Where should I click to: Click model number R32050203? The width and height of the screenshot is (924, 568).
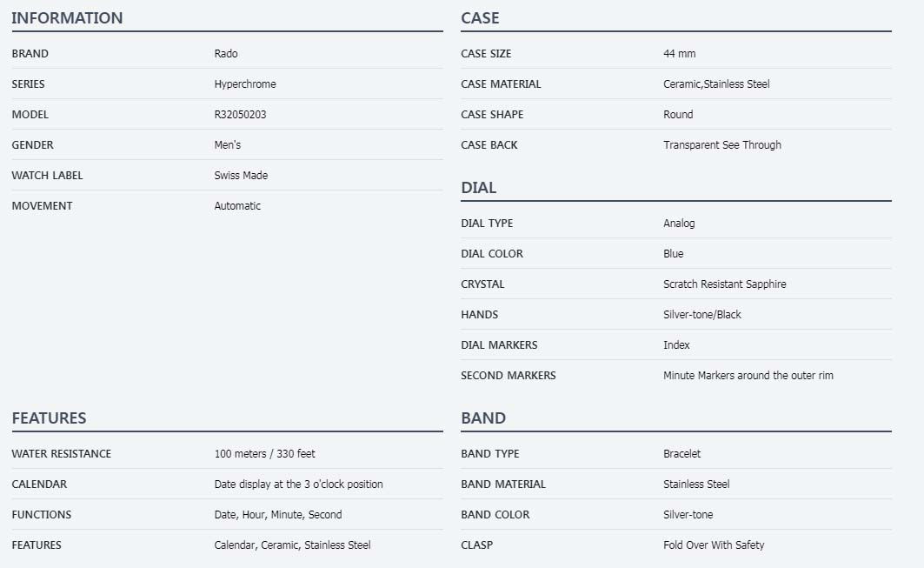[x=241, y=115]
